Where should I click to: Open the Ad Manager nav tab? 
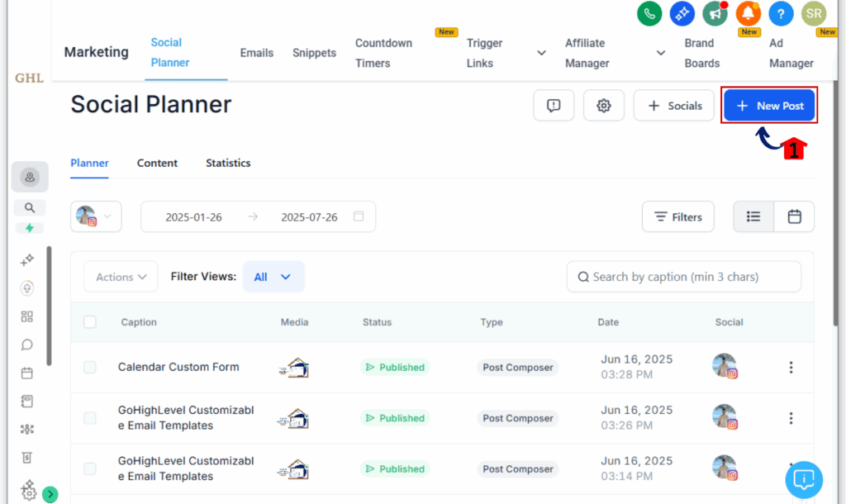pyautogui.click(x=791, y=53)
